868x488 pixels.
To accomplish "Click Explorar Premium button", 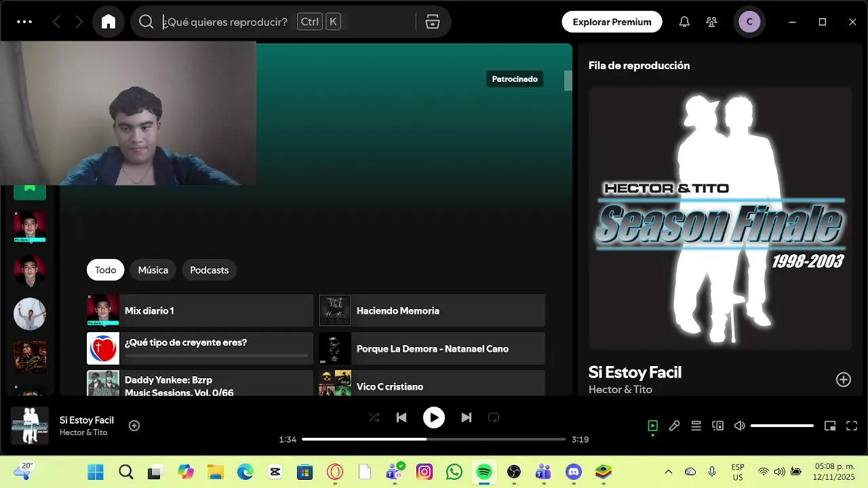I will [x=612, y=22].
